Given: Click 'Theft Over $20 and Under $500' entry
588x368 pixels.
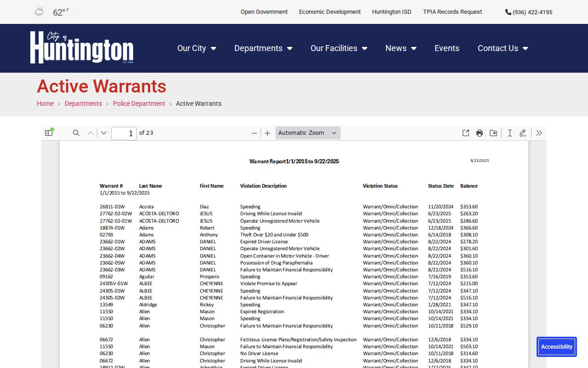Looking at the screenshot, I should pos(274,235).
